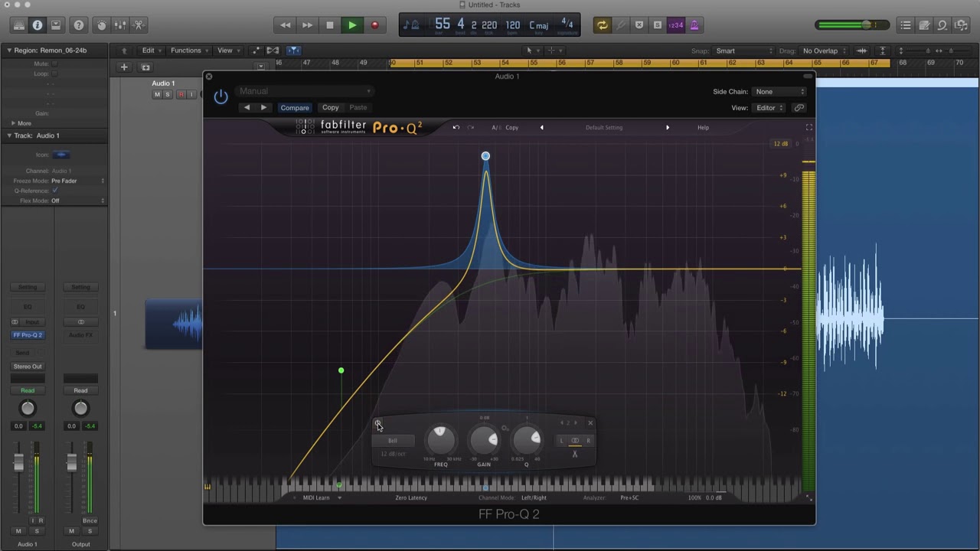This screenshot has width=980, height=551.
Task: Toggle the metronome click button
Action: pyautogui.click(x=694, y=25)
